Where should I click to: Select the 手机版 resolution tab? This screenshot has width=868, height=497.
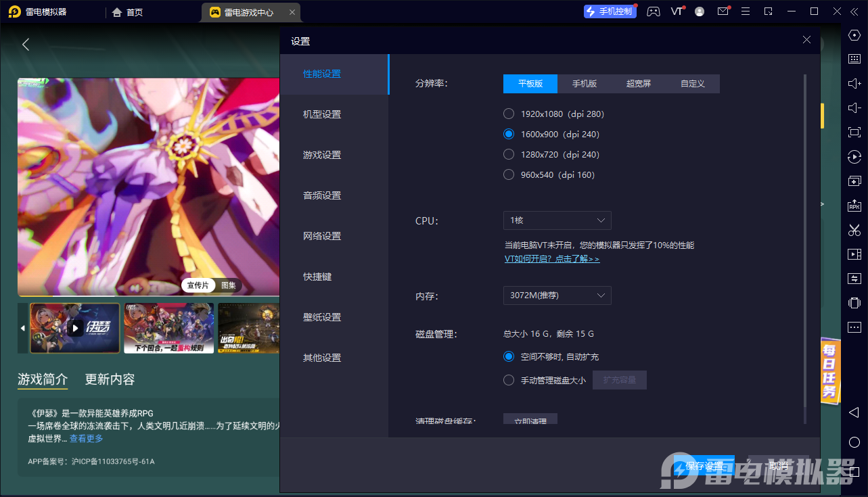pyautogui.click(x=585, y=83)
